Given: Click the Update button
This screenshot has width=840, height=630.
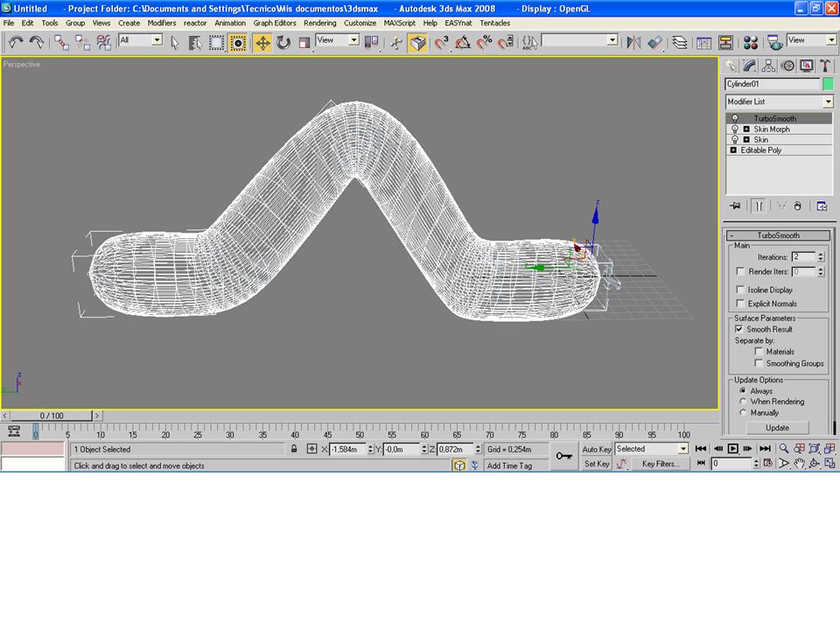Looking at the screenshot, I should (777, 428).
